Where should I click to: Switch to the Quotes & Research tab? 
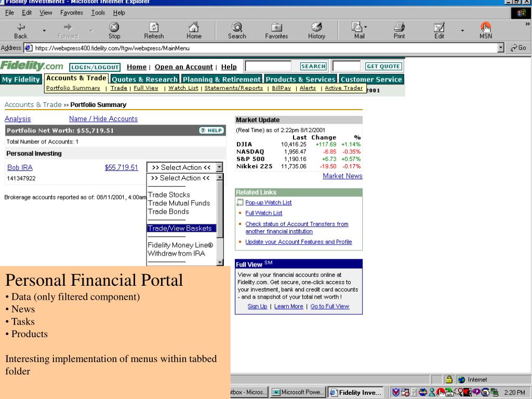(x=144, y=79)
